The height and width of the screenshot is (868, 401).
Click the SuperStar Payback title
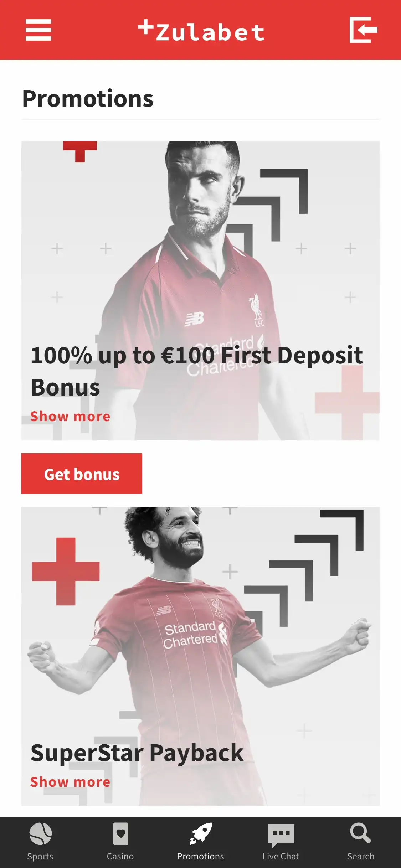coord(137,753)
